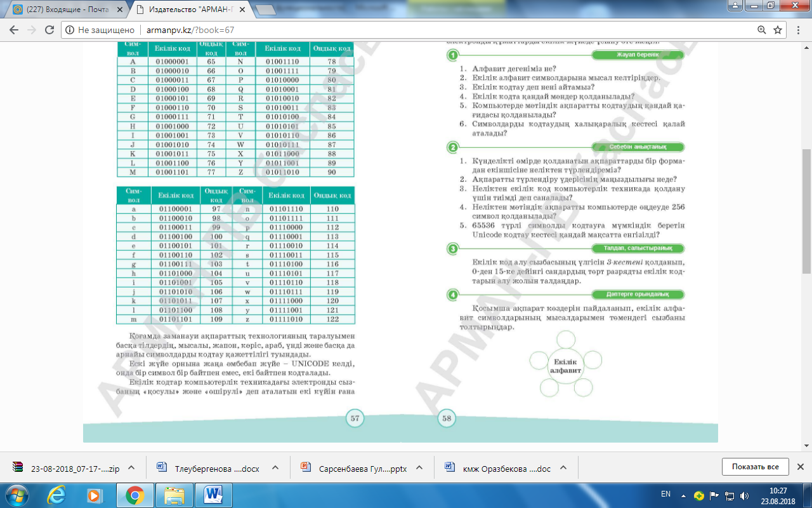Bookmark this page with the star icon
The image size is (812, 508).
[x=778, y=30]
